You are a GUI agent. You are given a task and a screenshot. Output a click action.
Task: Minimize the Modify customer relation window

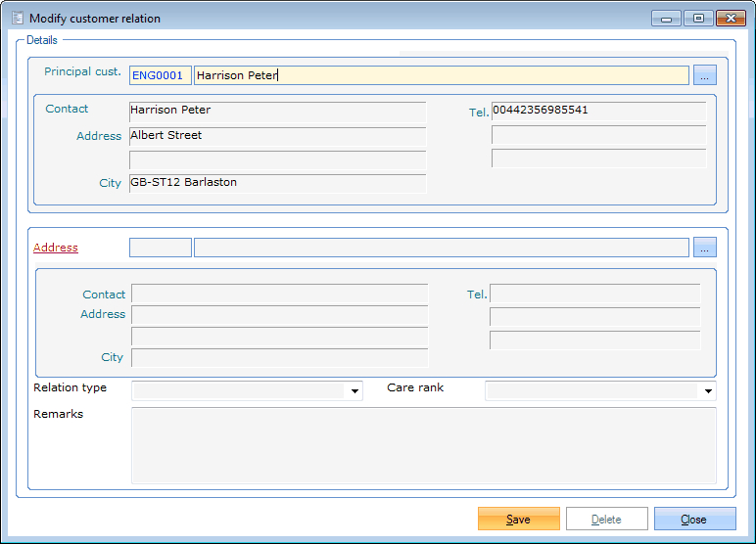coord(666,19)
